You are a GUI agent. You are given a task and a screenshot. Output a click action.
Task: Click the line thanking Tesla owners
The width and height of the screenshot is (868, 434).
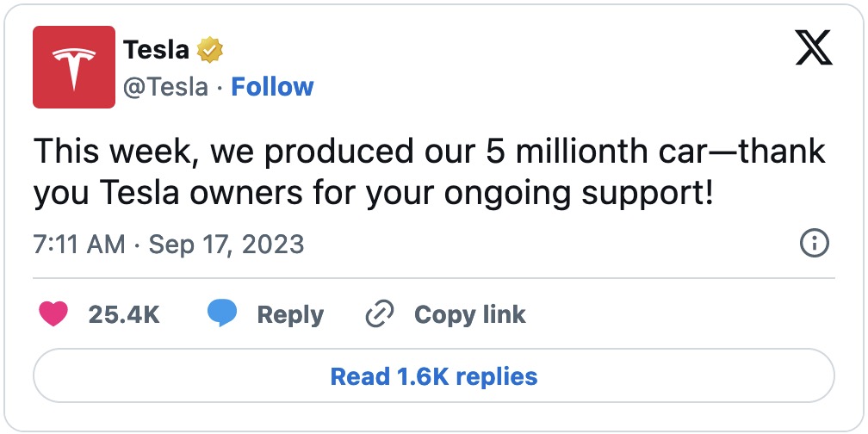click(373, 193)
